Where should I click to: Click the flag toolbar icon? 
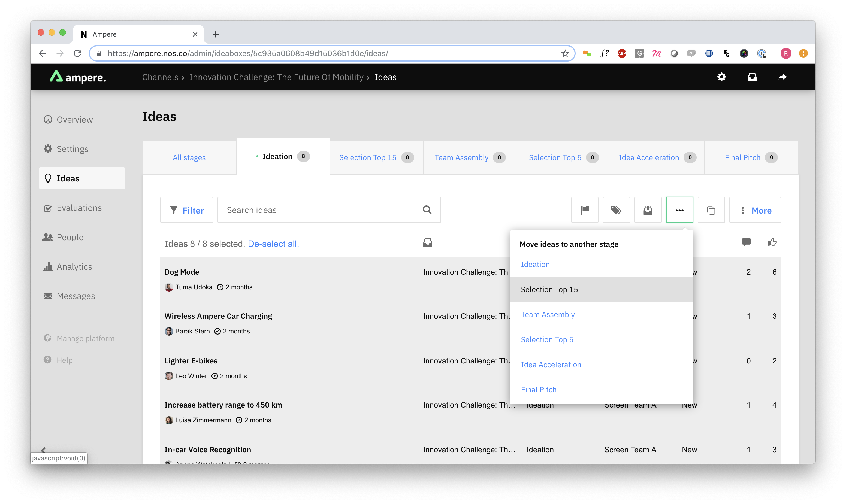[584, 210]
